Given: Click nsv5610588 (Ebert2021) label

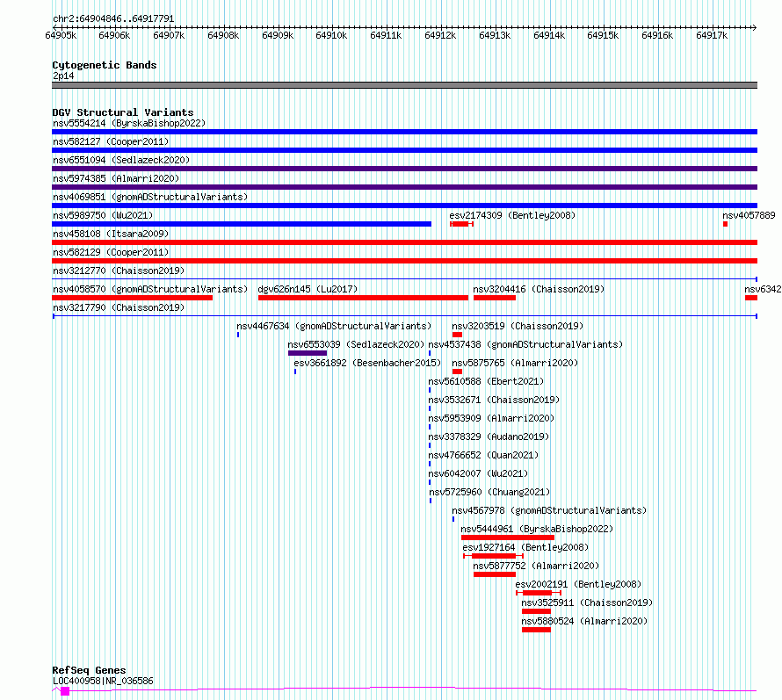Looking at the screenshot, I should pyautogui.click(x=486, y=381).
